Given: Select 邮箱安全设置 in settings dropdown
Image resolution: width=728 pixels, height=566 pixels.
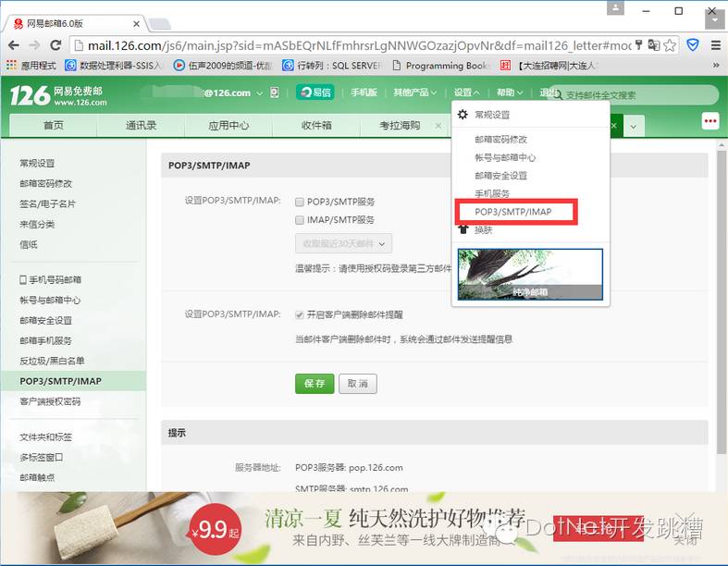Looking at the screenshot, I should coord(500,176).
